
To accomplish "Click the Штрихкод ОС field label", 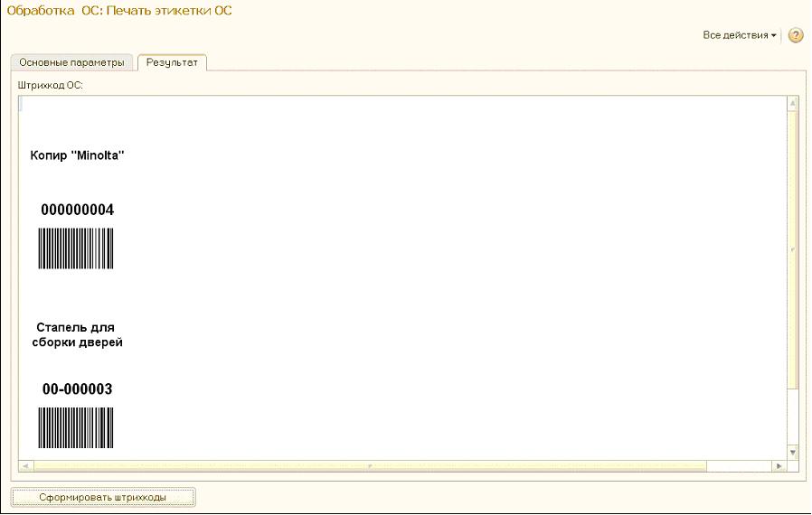I will tap(51, 85).
